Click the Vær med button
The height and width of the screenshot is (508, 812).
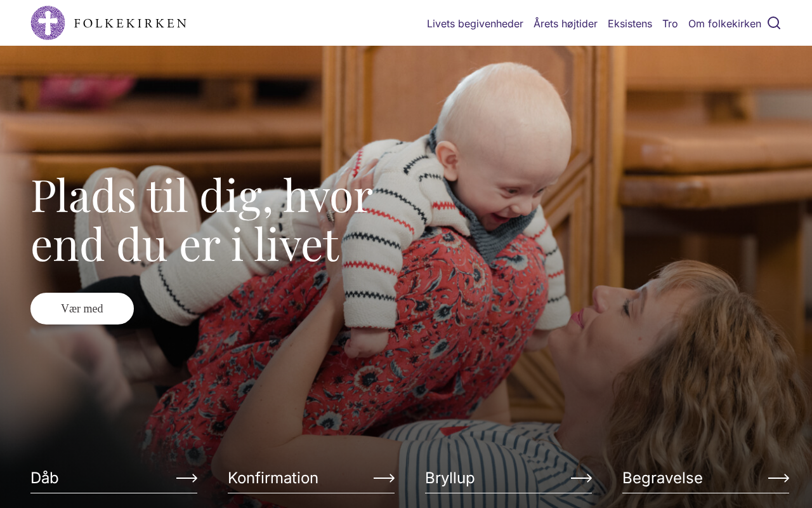coord(82,309)
